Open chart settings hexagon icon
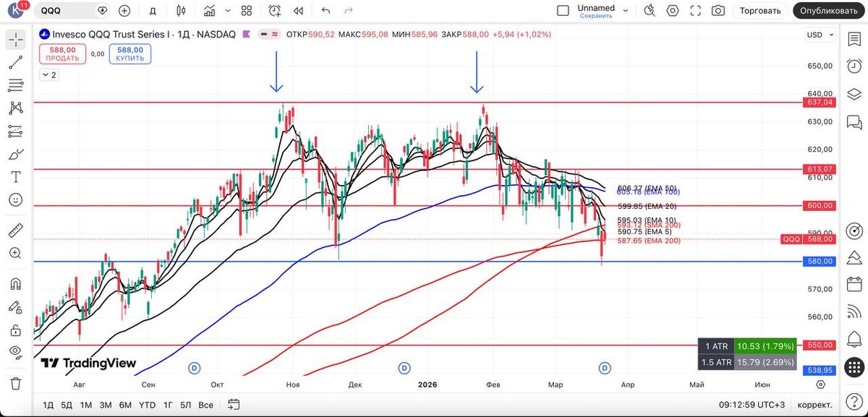Image resolution: width=868 pixels, height=417 pixels. 673,11
